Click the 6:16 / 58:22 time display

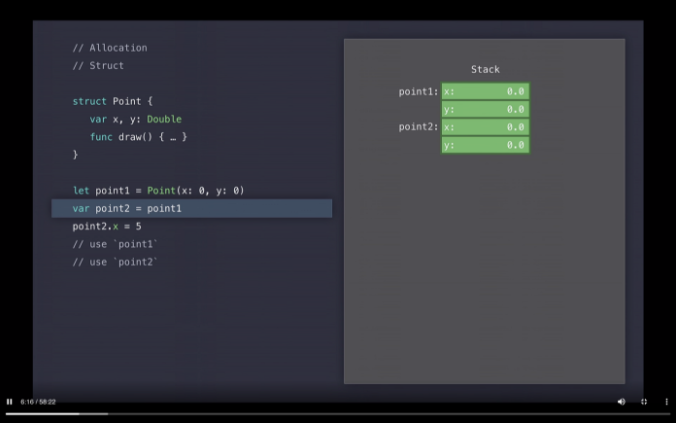(38, 402)
